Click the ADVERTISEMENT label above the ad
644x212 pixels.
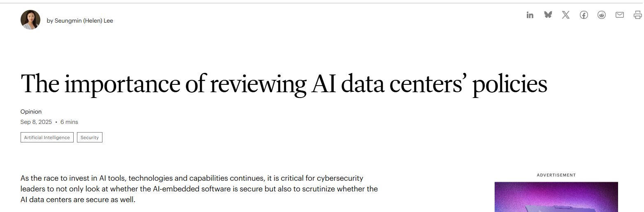(x=556, y=175)
